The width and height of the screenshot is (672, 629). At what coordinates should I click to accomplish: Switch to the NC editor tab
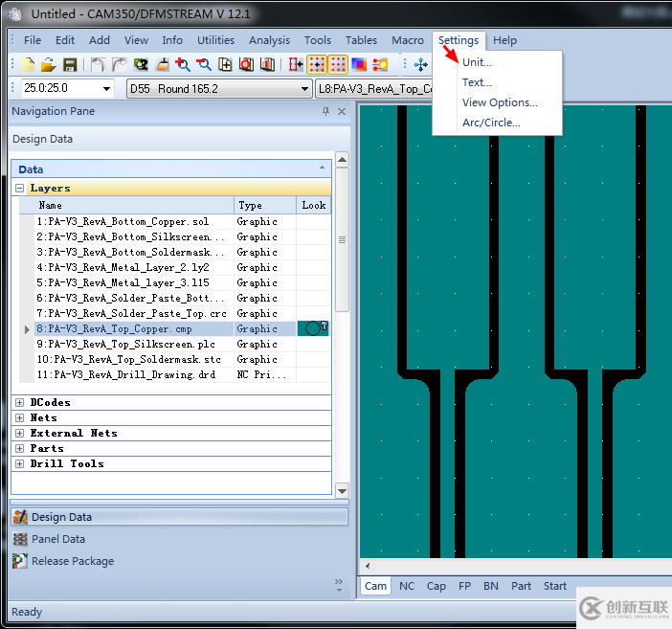[407, 586]
